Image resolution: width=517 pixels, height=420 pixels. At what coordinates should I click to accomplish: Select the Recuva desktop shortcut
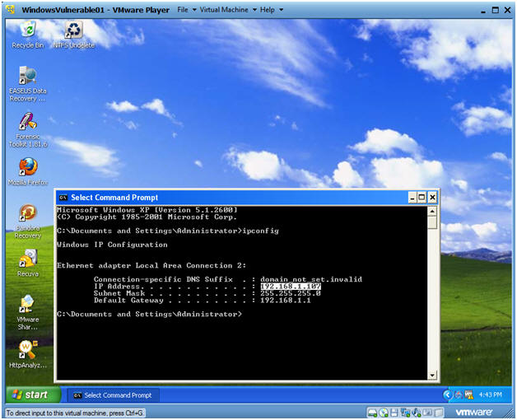coord(28,263)
